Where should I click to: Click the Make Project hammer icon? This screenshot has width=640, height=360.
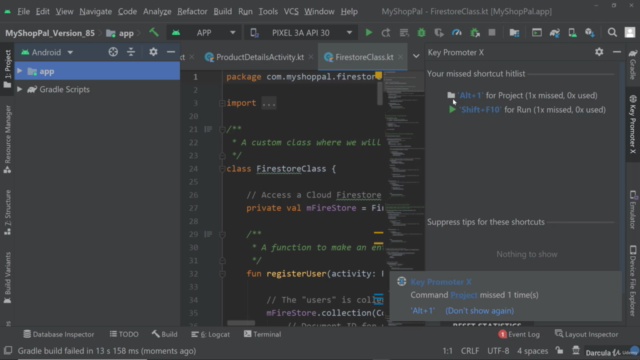(x=154, y=33)
